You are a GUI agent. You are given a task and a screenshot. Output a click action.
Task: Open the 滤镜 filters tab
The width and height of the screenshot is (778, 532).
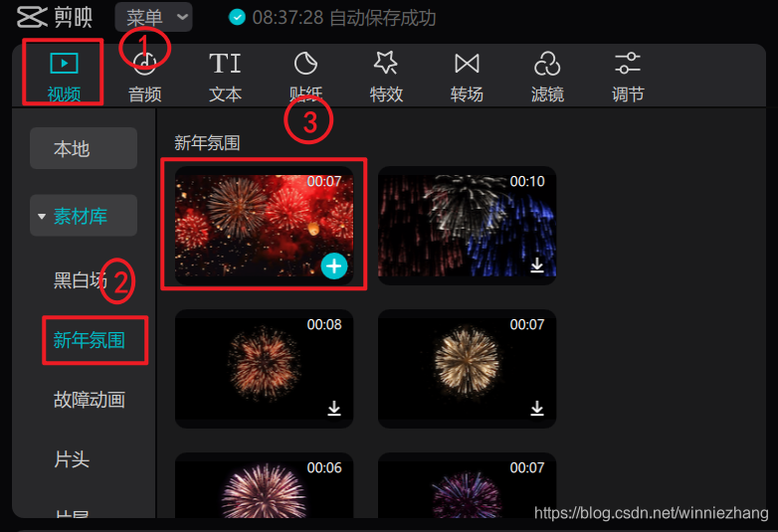click(x=547, y=77)
